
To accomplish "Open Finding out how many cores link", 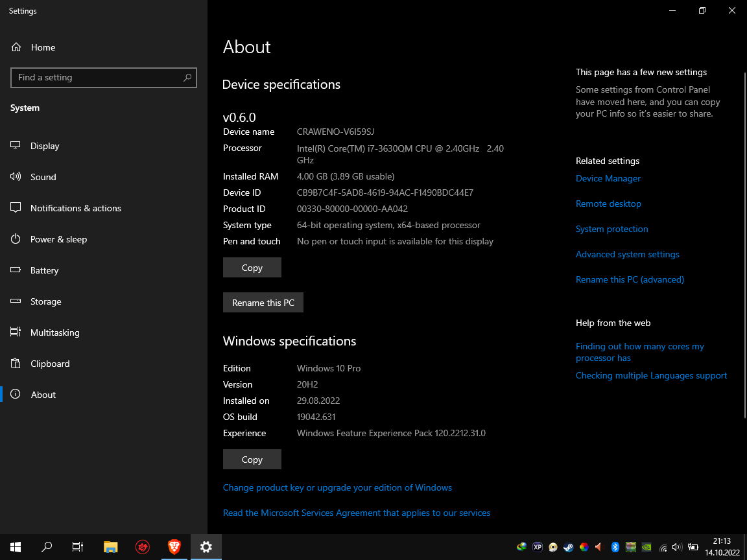I will [640, 353].
